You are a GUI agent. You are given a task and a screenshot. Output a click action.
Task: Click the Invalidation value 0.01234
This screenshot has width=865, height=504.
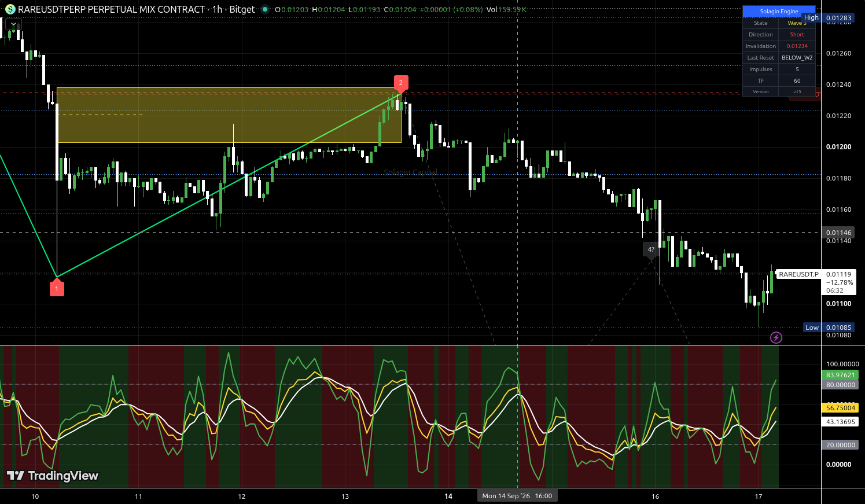tap(797, 46)
